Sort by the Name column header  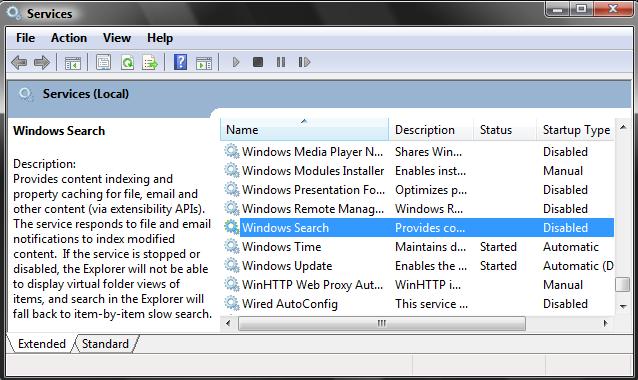click(304, 130)
